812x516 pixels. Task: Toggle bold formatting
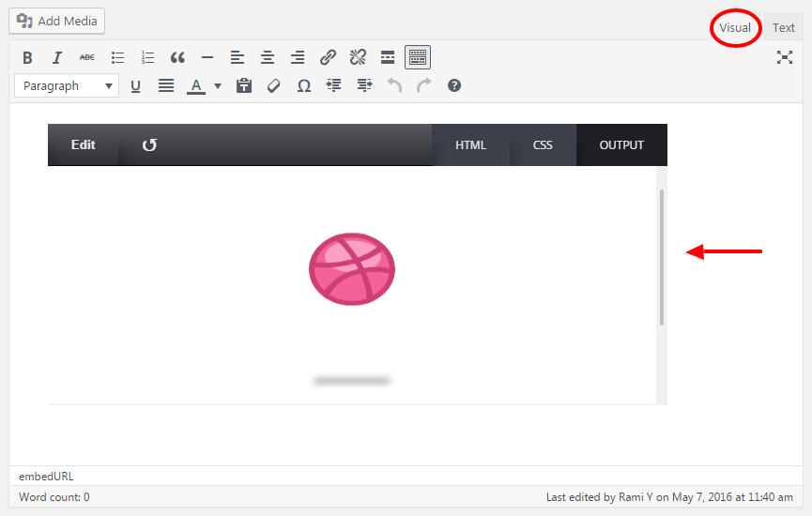pos(27,57)
